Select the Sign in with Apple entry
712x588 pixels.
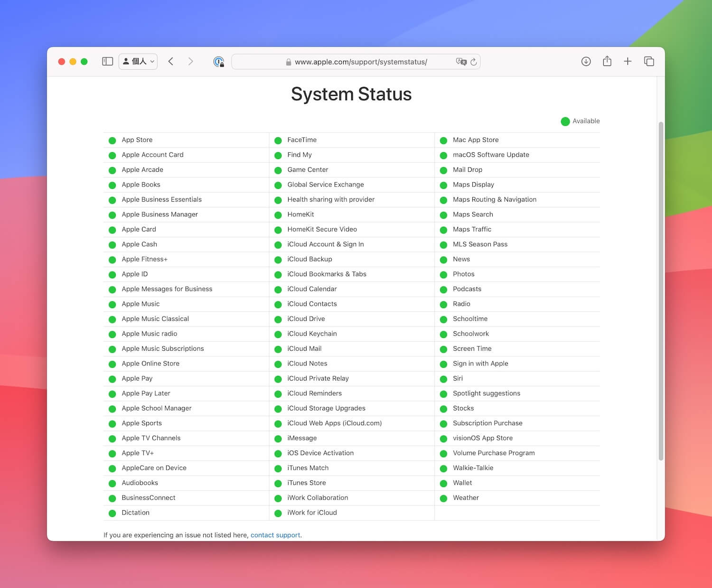[x=480, y=364]
